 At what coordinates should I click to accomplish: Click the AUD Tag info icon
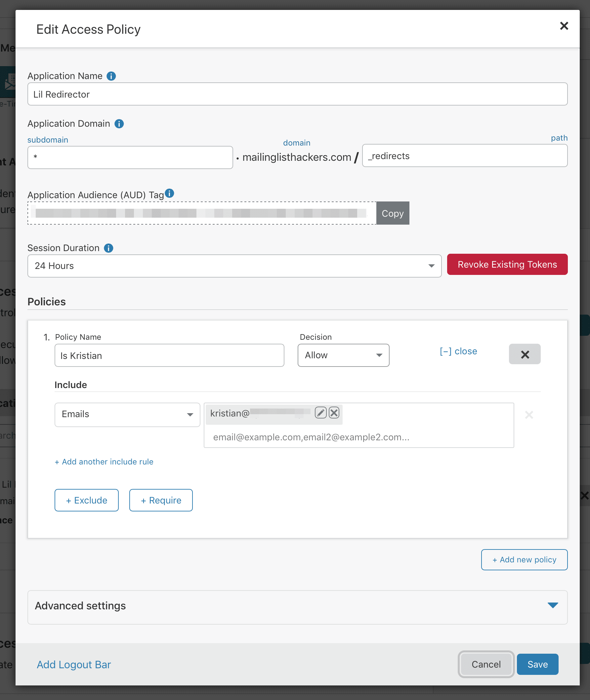170,193
